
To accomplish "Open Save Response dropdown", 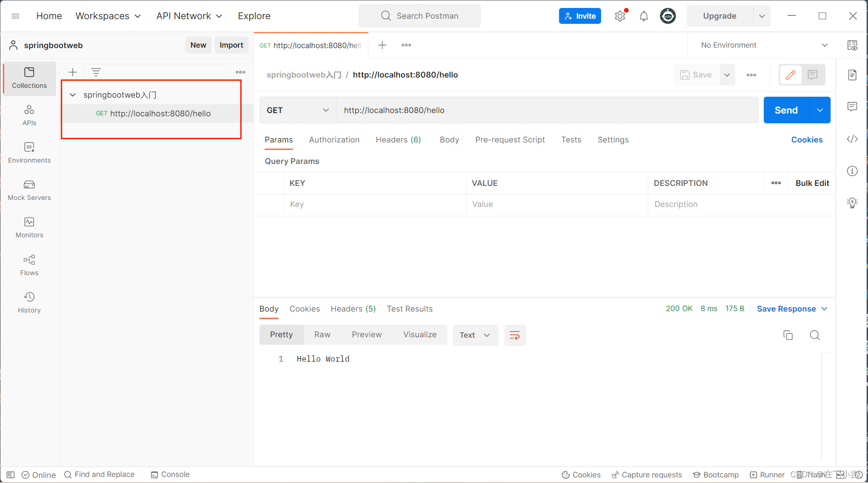I will point(792,309).
